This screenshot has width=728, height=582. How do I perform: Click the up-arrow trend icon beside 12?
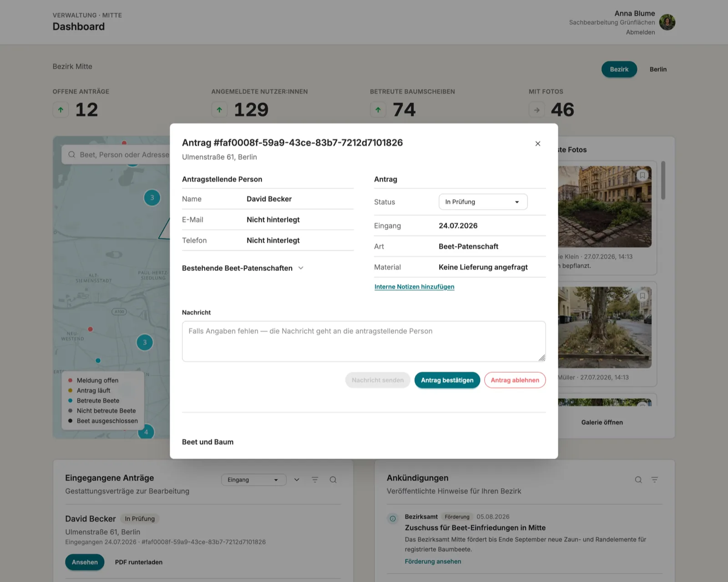coord(61,110)
